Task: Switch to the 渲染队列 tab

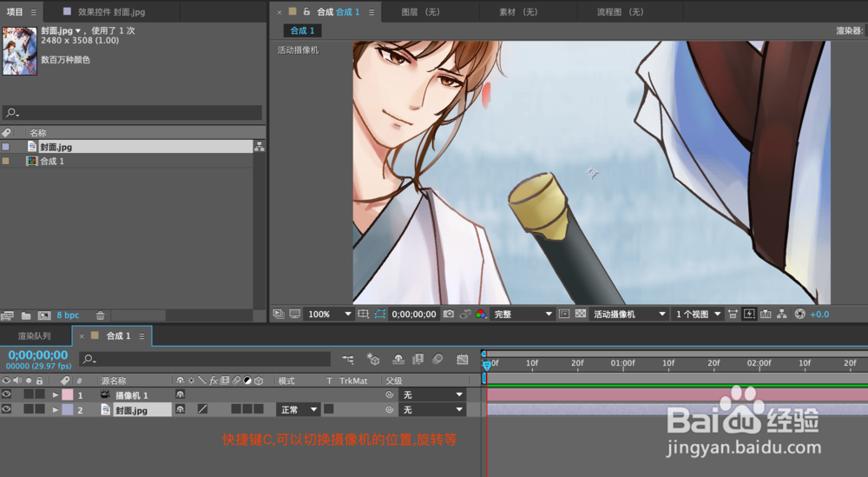Action: (34, 335)
